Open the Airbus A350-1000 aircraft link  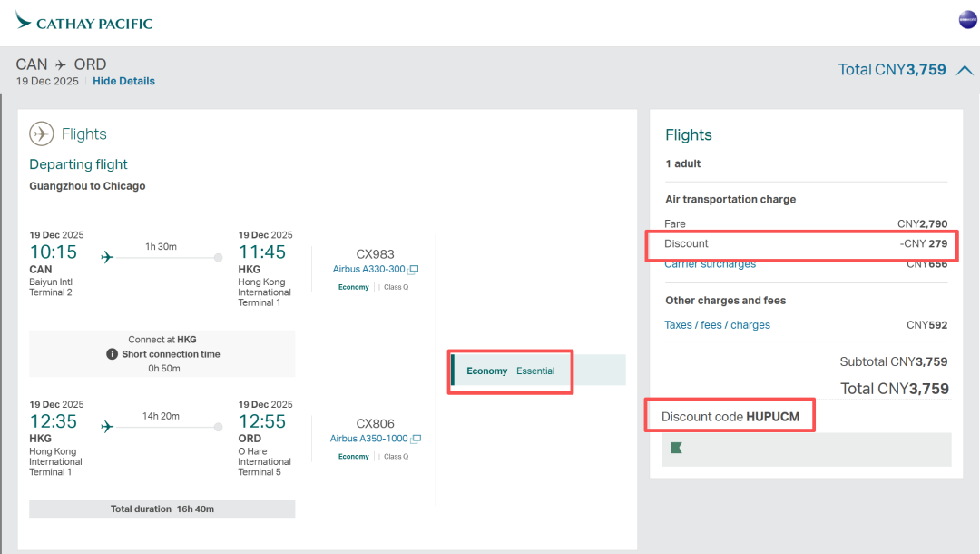click(370, 439)
